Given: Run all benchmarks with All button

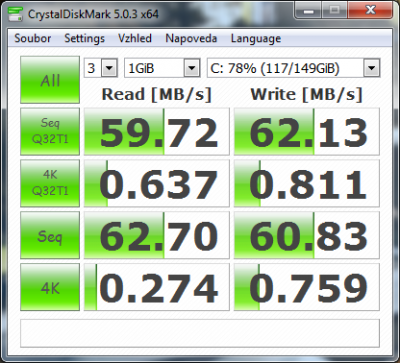Looking at the screenshot, I should coord(50,80).
